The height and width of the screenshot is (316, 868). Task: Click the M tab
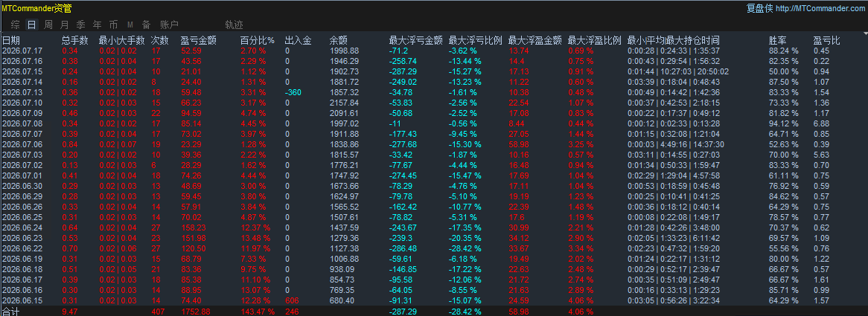point(130,25)
